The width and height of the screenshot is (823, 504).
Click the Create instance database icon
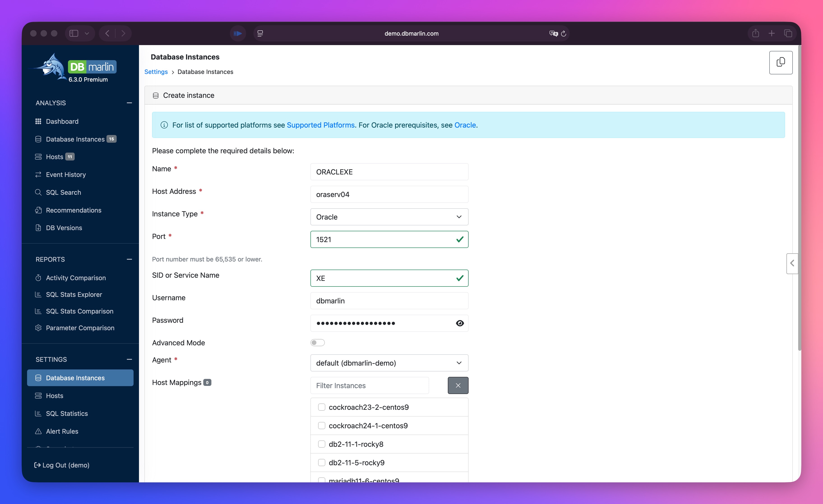click(156, 96)
